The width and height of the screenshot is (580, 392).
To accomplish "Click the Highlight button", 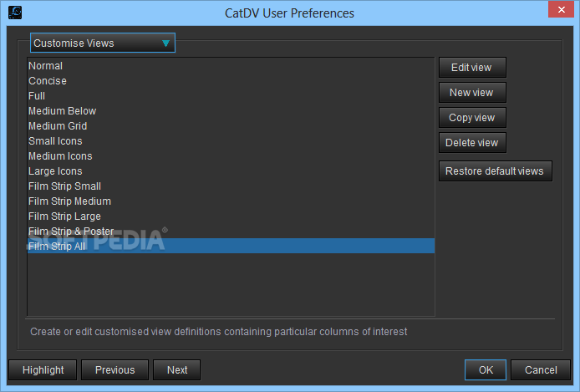I will coord(43,369).
